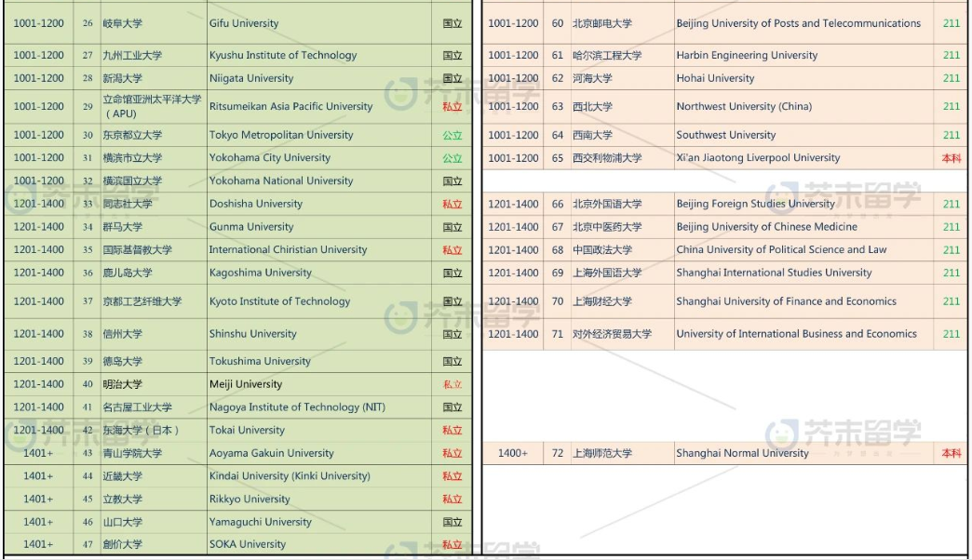This screenshot has width=972, height=560.
Task: Select 'Shanghai International Studies University' cell
Action: 804,273
